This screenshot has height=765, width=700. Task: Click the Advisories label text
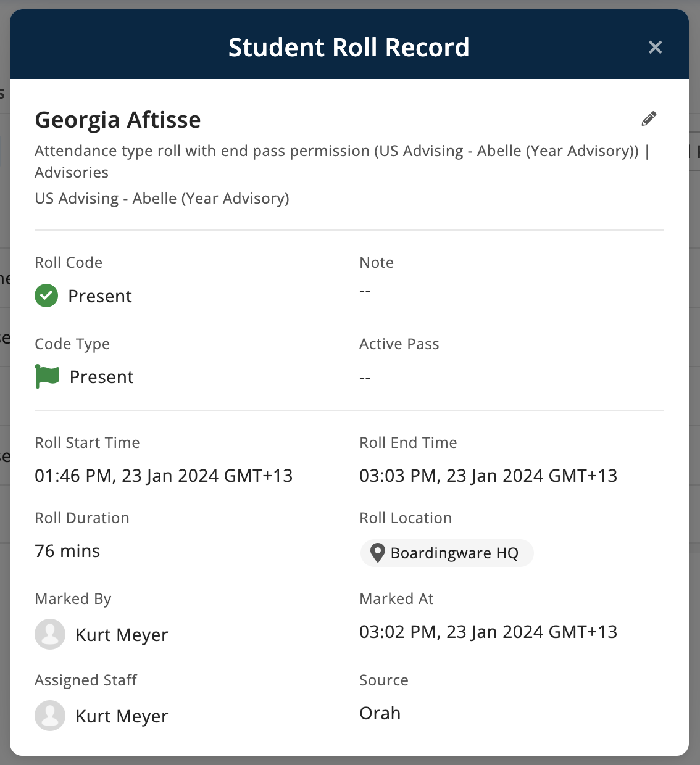(x=72, y=173)
